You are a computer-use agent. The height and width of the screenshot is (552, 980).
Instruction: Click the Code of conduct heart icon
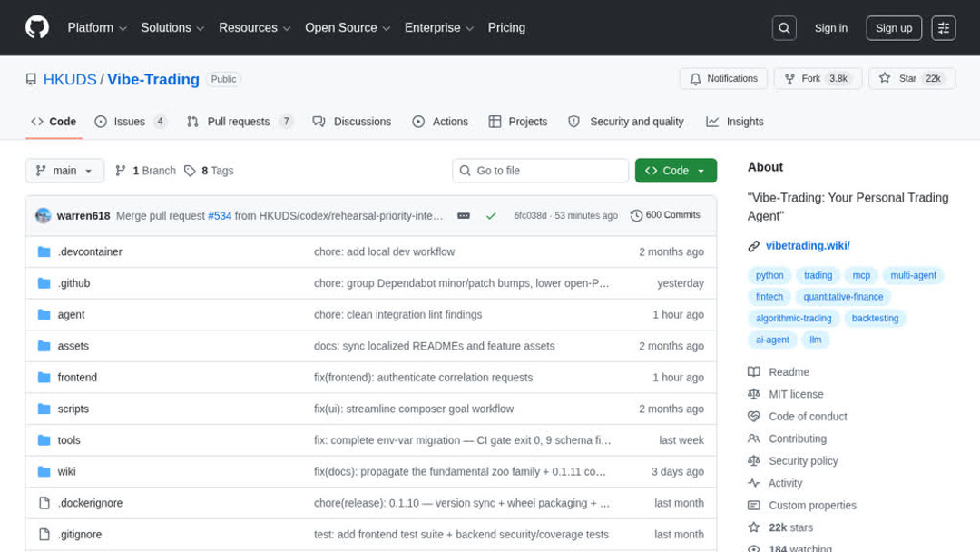(754, 417)
